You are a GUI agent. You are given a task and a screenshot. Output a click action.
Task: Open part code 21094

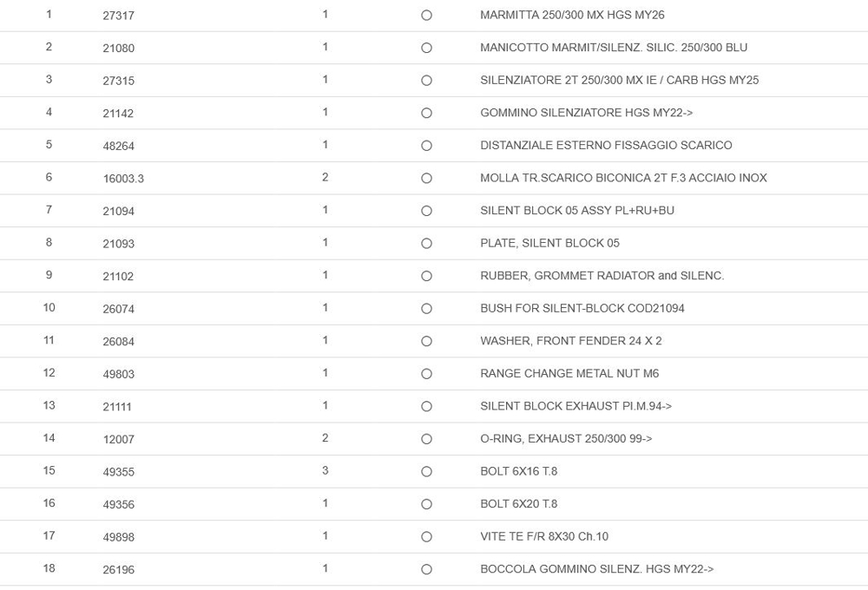click(x=118, y=211)
